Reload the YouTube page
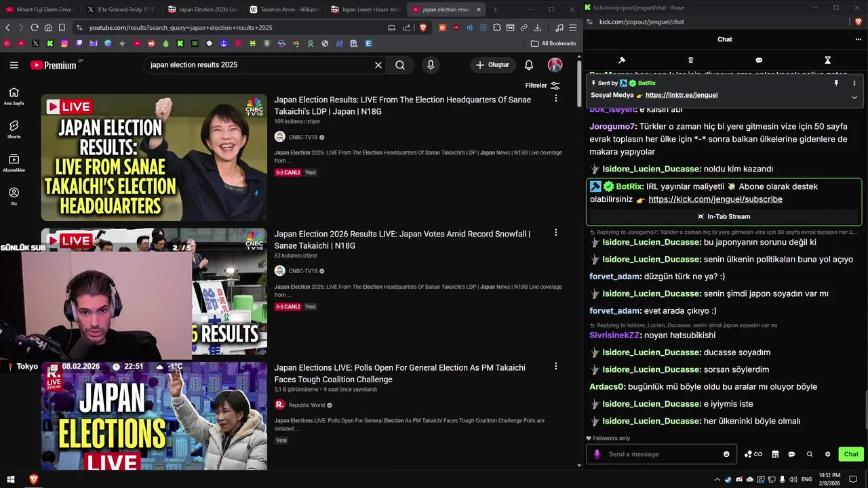 coord(35,28)
